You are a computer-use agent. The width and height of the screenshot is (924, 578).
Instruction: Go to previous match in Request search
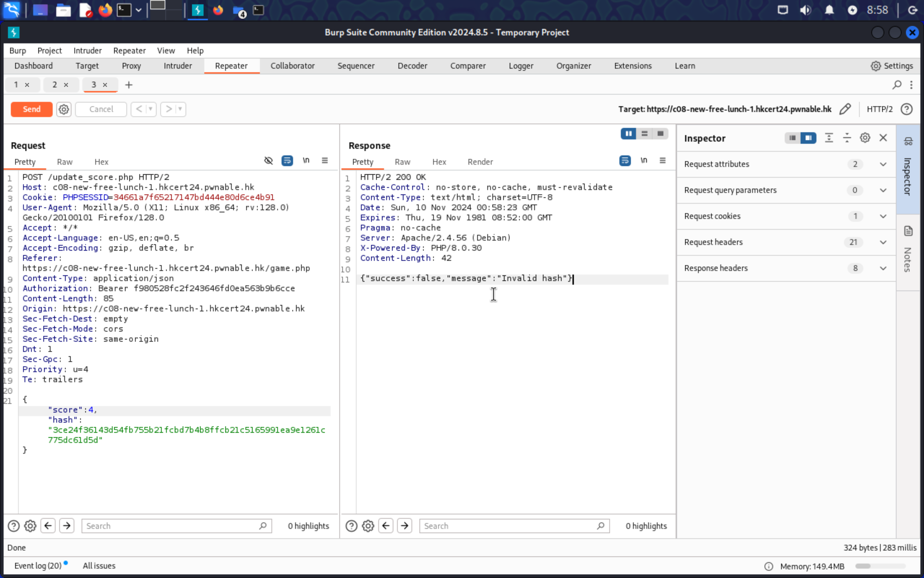(48, 526)
